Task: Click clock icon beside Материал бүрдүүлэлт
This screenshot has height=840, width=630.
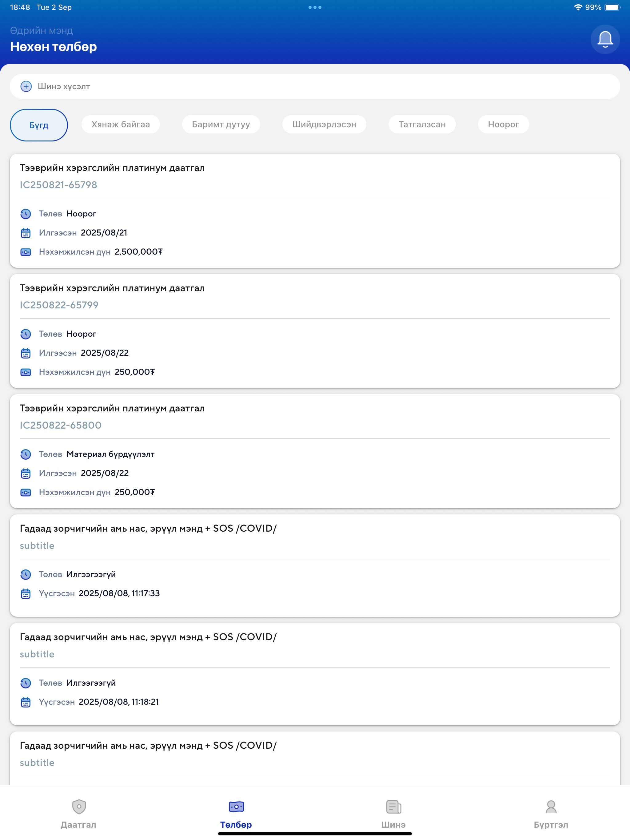Action: (26, 454)
